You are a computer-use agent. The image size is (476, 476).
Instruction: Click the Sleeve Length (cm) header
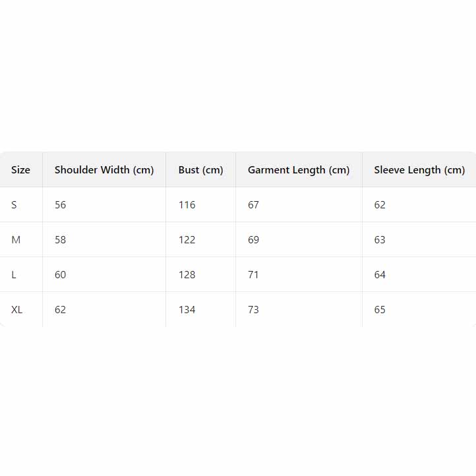point(419,170)
